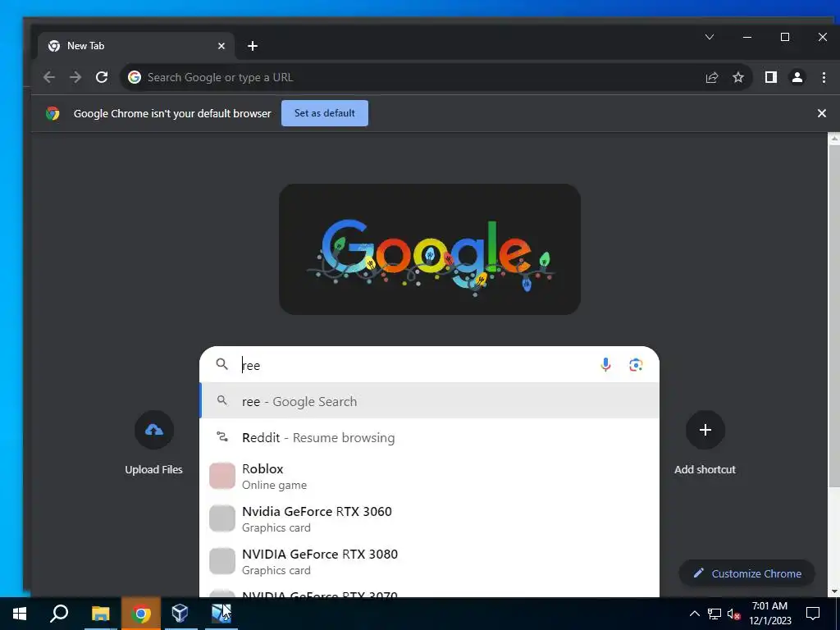Select 'Reddit - Resume browsing' suggestion
This screenshot has height=630, width=840.
pos(429,438)
